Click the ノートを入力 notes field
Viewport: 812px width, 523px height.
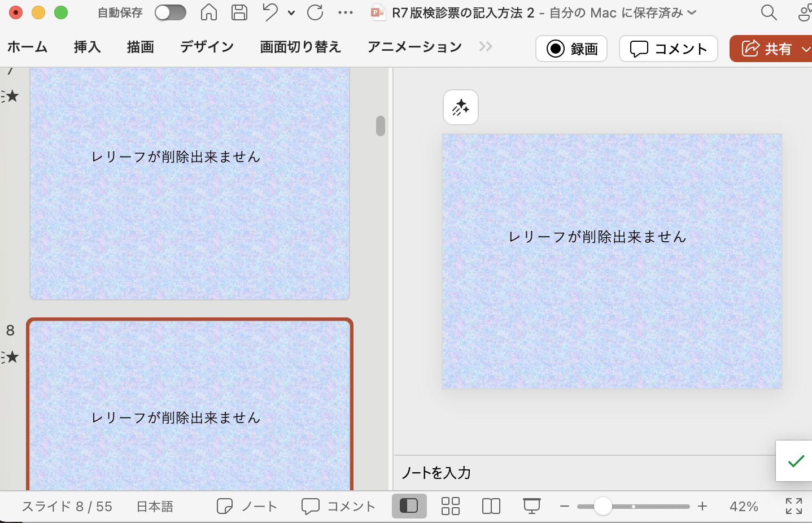[x=585, y=473]
